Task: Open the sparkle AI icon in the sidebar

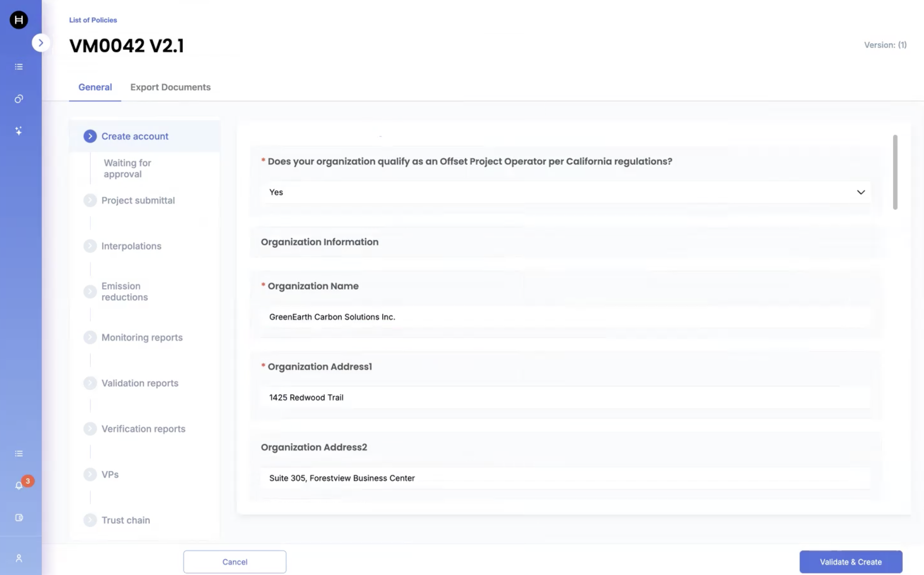Action: [18, 131]
